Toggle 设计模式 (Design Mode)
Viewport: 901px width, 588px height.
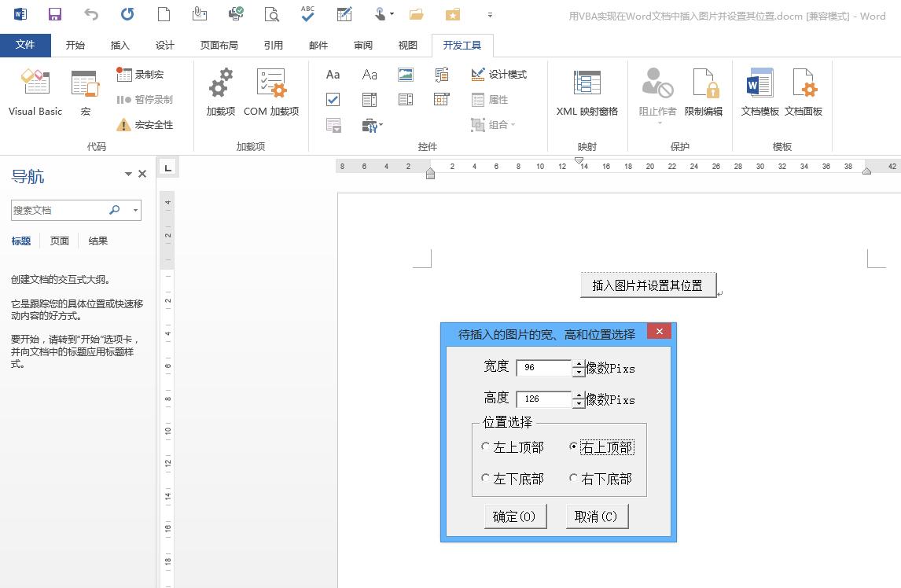pyautogui.click(x=499, y=74)
